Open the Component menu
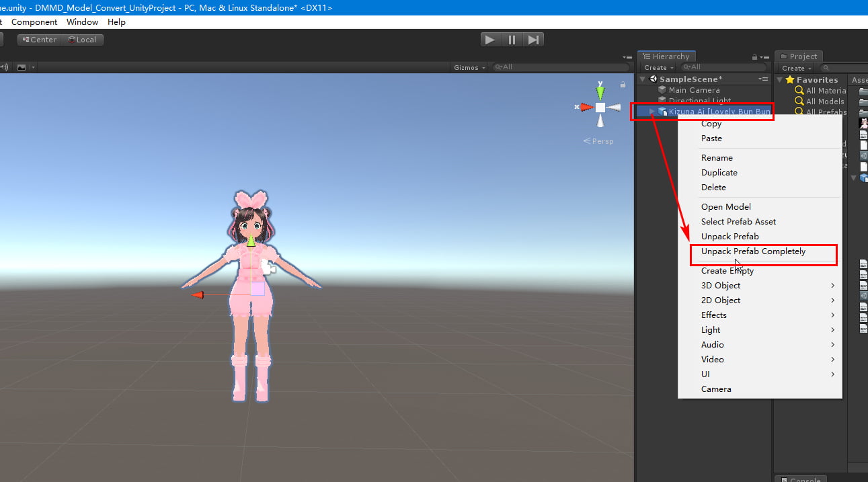 [34, 22]
